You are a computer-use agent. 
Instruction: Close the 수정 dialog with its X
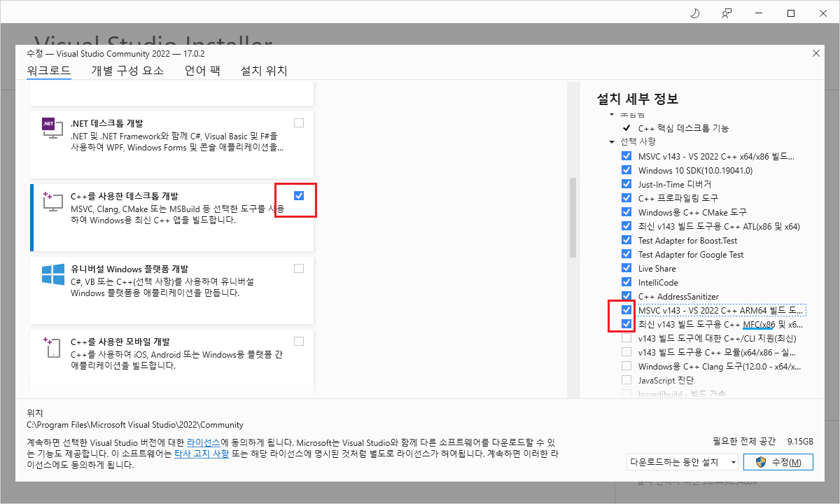815,53
